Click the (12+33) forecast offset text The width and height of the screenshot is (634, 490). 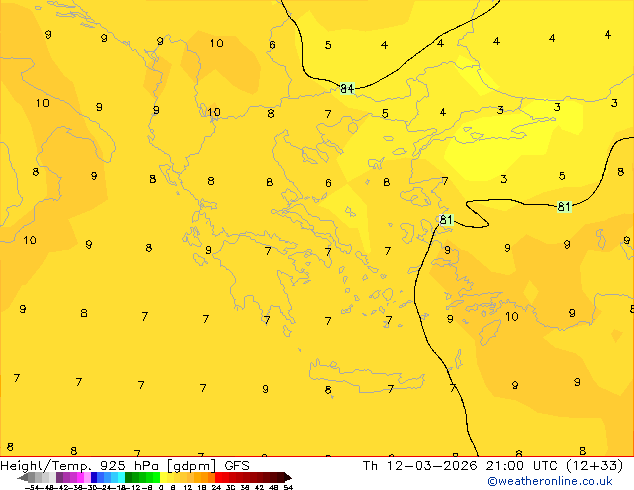[x=595, y=466]
